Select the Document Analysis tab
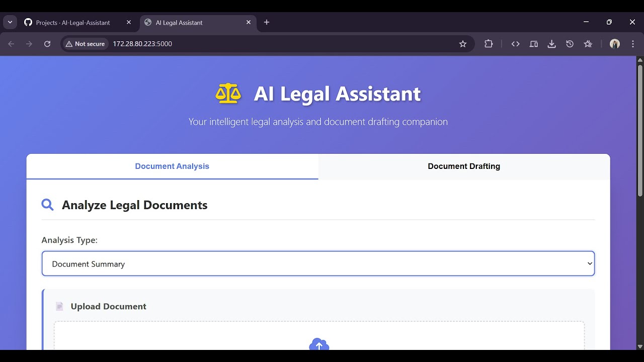This screenshot has height=362, width=644. pyautogui.click(x=172, y=166)
